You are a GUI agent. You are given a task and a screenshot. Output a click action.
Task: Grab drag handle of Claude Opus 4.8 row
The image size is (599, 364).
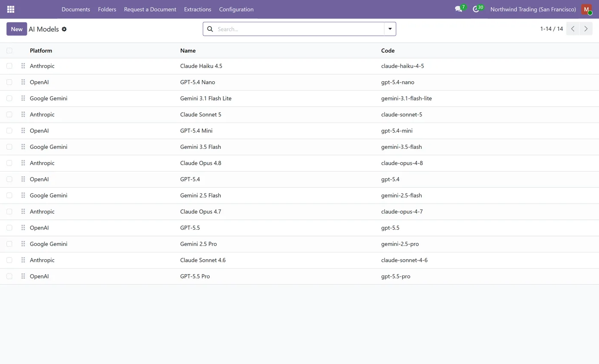(23, 163)
